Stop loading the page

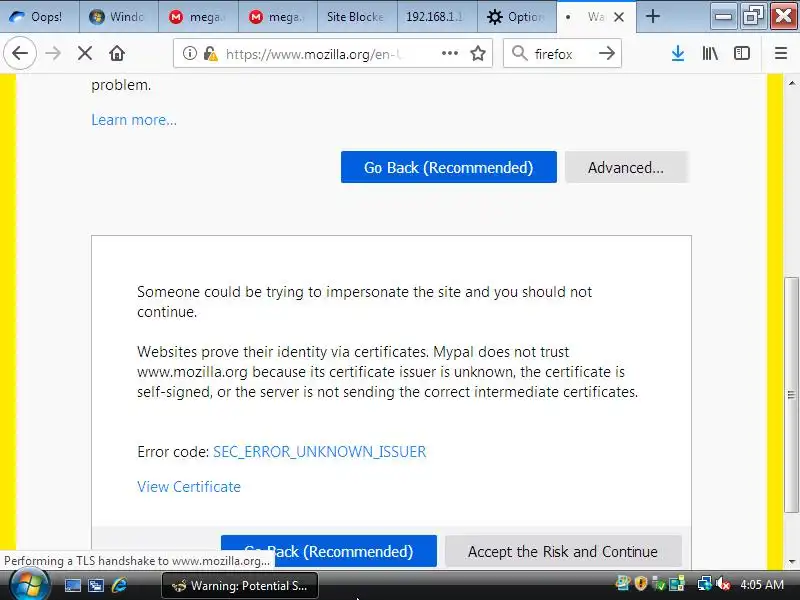[x=85, y=53]
